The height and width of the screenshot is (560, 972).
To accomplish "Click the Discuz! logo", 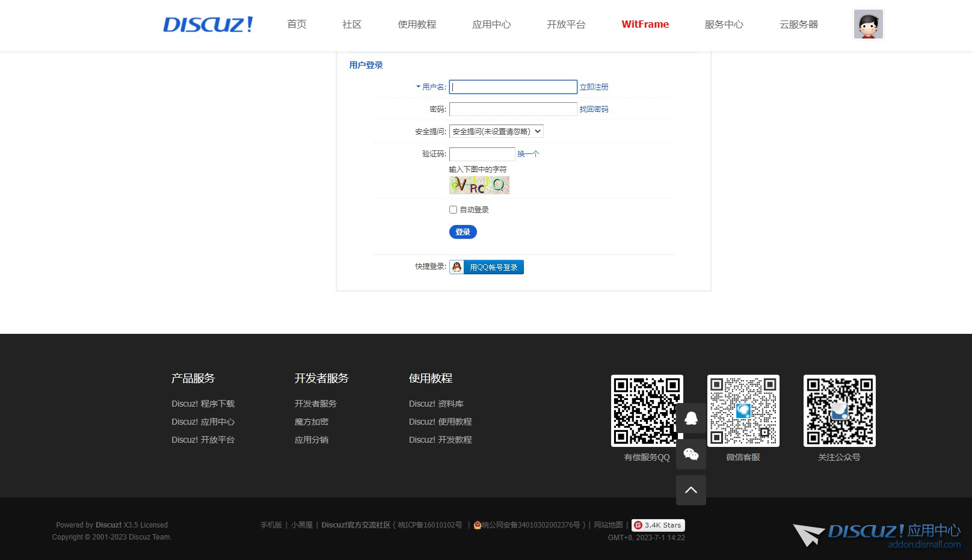I will point(208,24).
